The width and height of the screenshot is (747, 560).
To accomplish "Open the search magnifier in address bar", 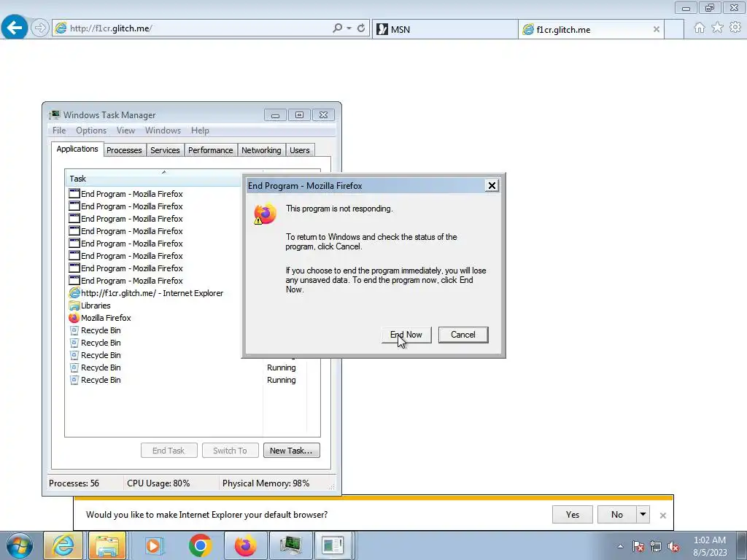I will pos(337,28).
